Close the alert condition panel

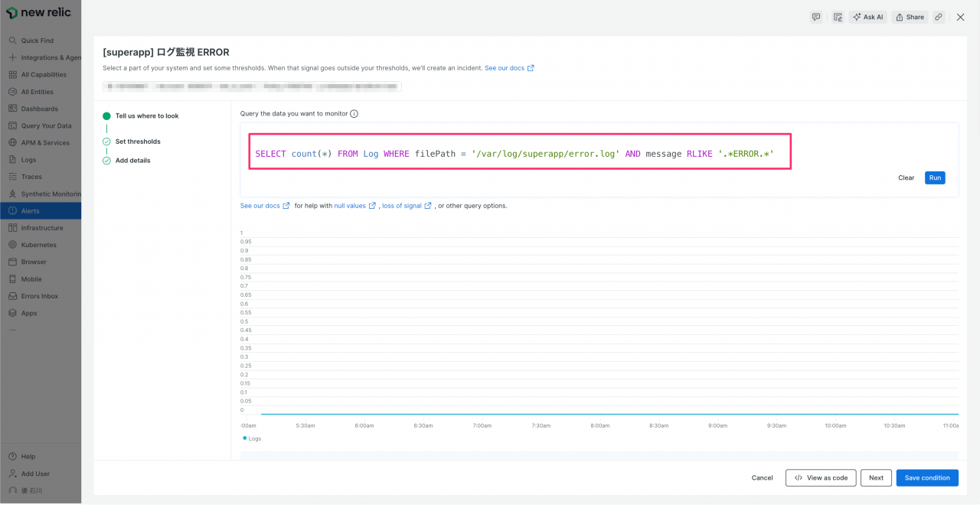click(x=960, y=17)
